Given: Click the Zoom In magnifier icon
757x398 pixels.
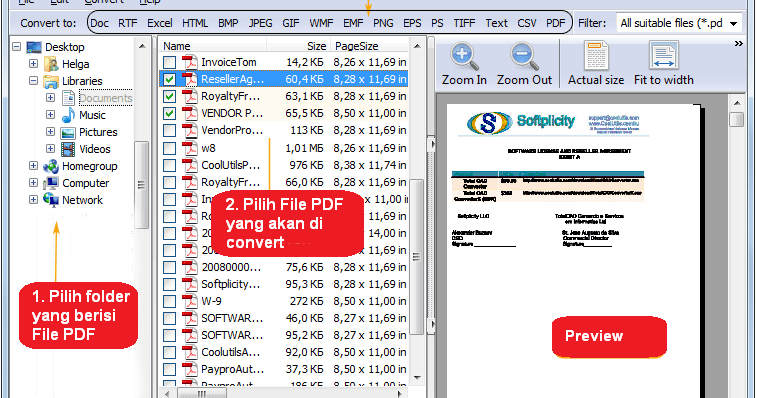Looking at the screenshot, I should (x=464, y=56).
